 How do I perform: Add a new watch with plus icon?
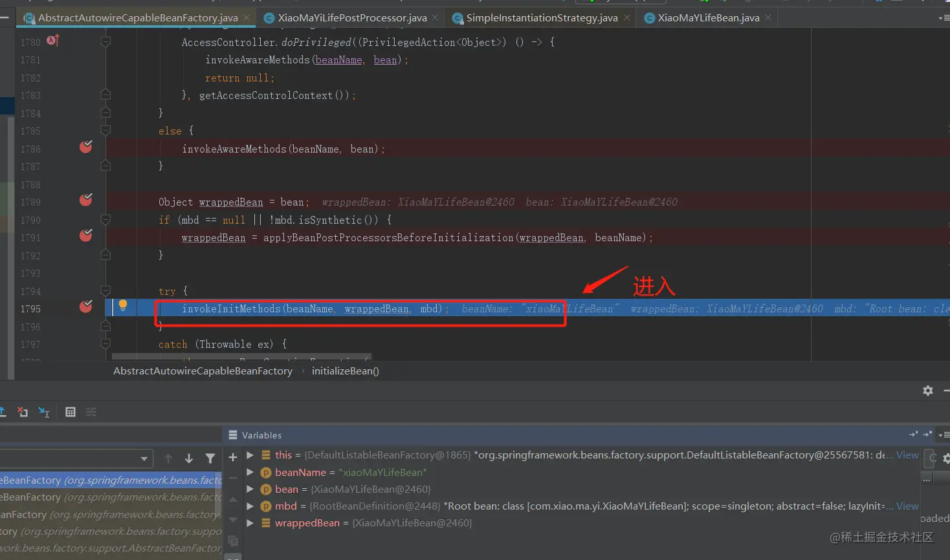[x=233, y=457]
